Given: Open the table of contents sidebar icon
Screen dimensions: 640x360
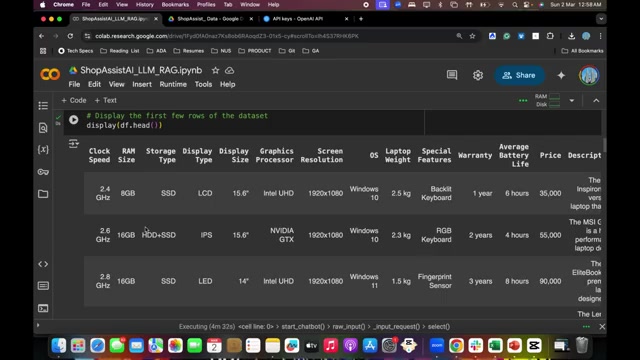Looking at the screenshot, I should 43,106.
